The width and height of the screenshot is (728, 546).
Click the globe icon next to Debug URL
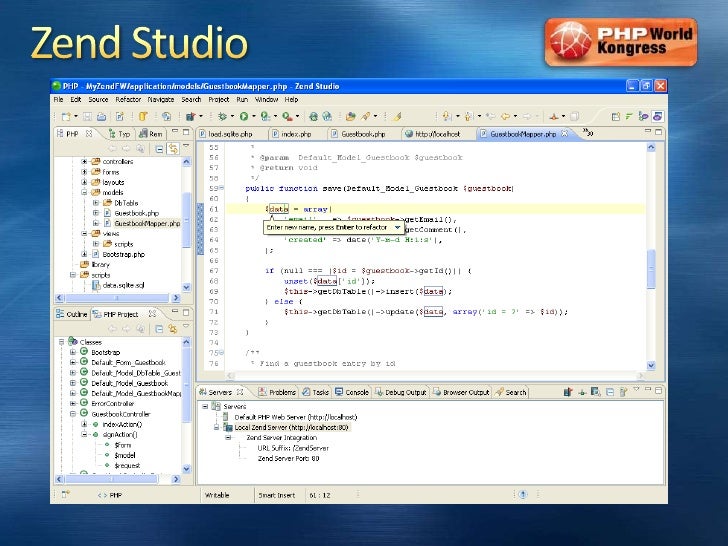pos(313,117)
